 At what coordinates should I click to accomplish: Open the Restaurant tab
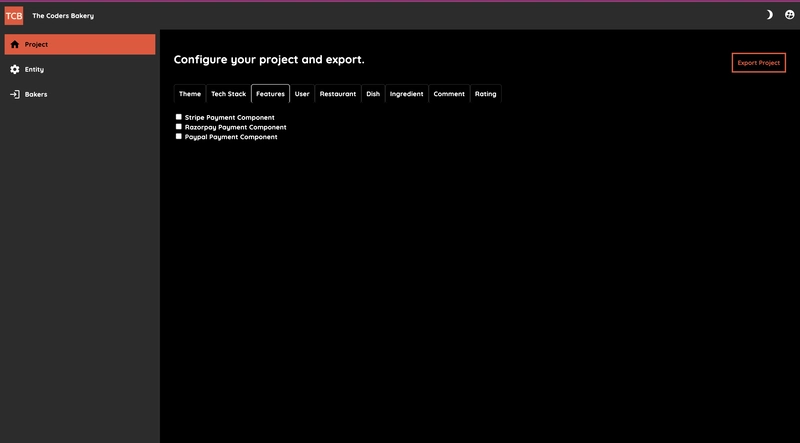point(338,94)
